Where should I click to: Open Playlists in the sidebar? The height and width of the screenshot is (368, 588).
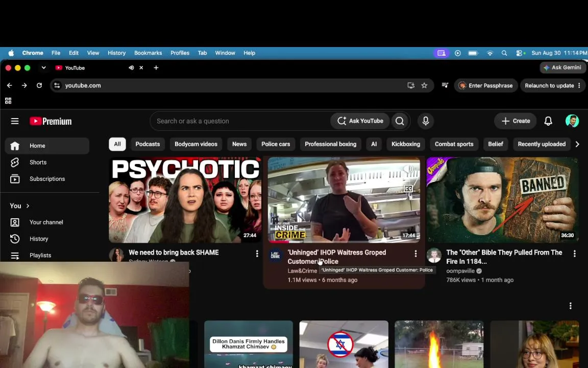point(47,256)
